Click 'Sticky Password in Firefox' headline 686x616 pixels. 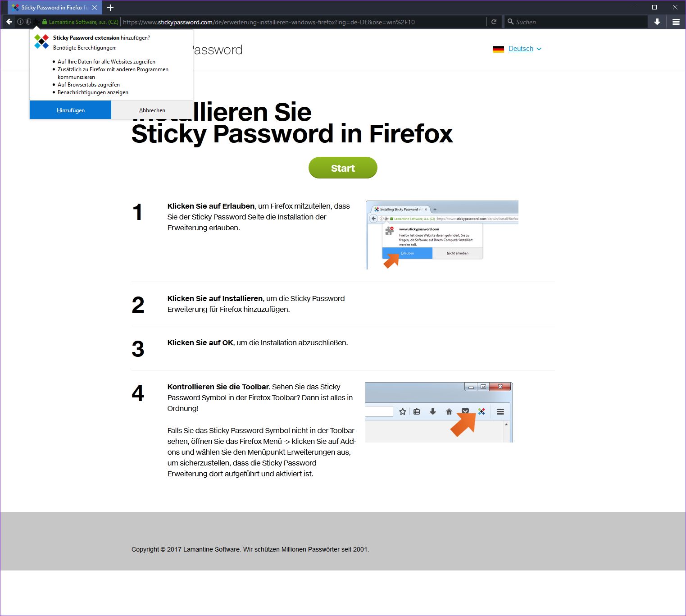coord(292,134)
